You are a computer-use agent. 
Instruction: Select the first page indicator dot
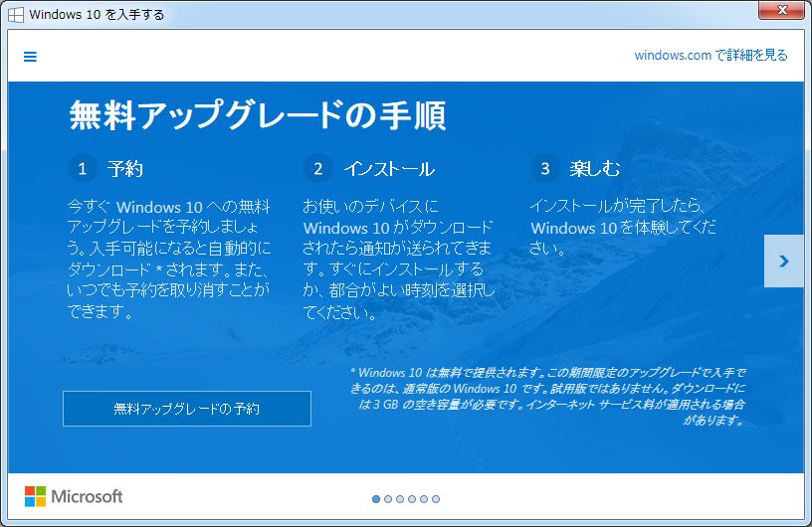pyautogui.click(x=376, y=499)
